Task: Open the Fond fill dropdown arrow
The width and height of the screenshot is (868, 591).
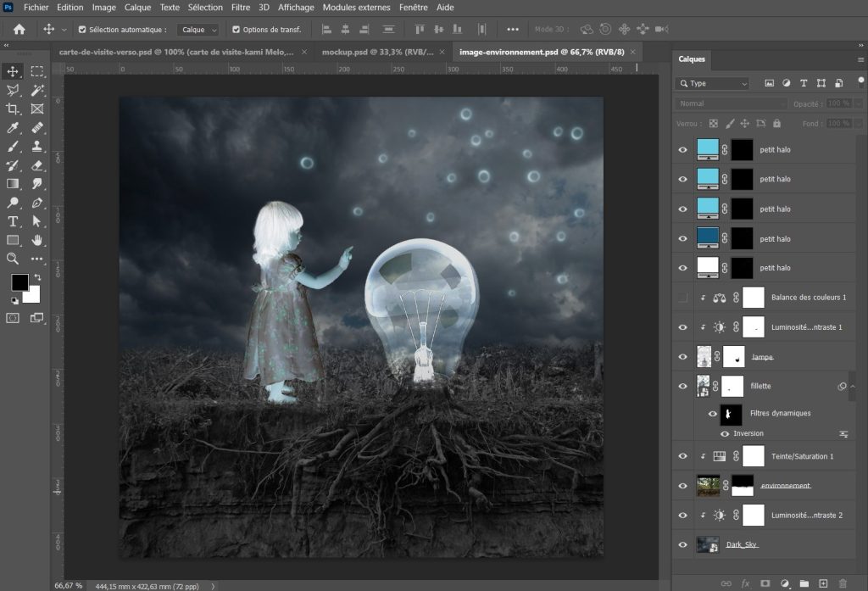Action: point(859,124)
